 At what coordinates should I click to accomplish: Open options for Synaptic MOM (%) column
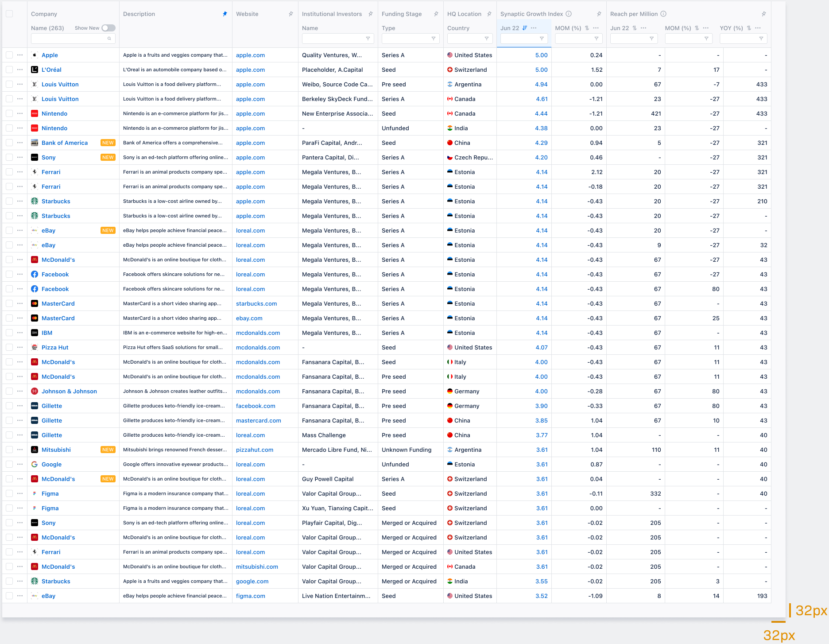596,28
